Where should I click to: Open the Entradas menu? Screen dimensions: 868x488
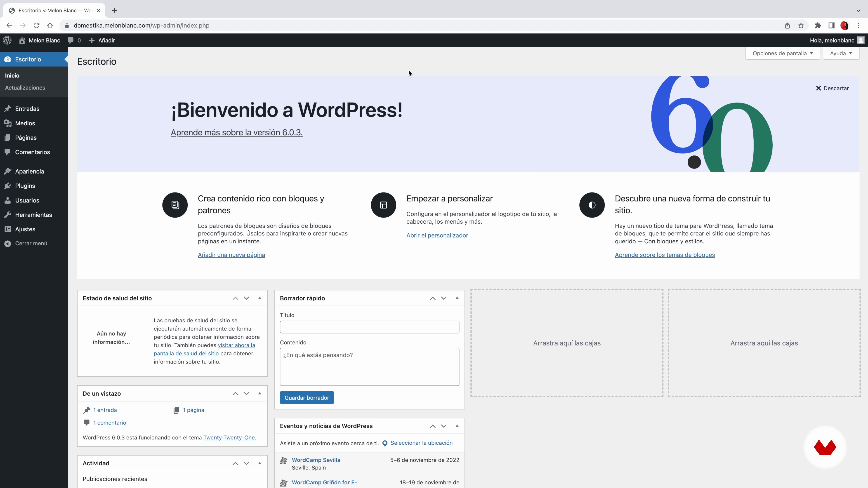pos(34,109)
